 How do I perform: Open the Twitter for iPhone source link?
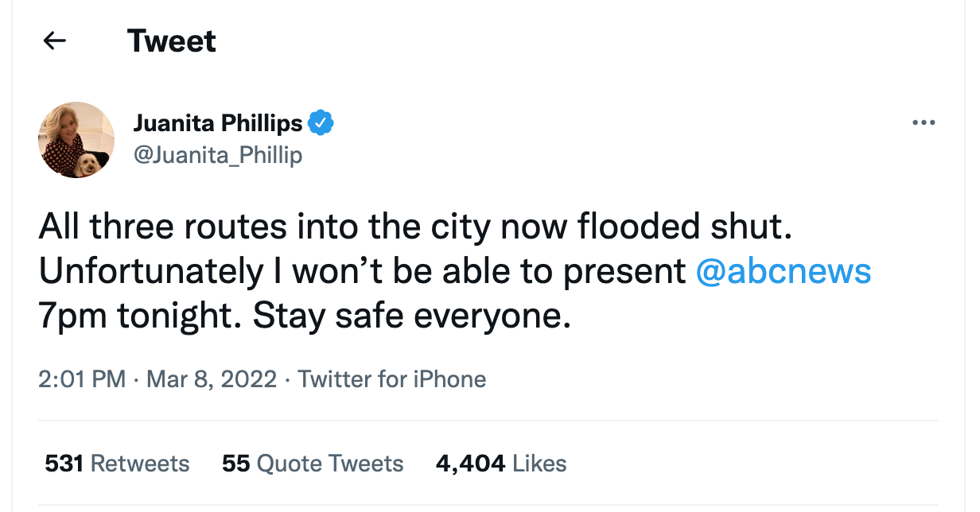[x=392, y=378]
